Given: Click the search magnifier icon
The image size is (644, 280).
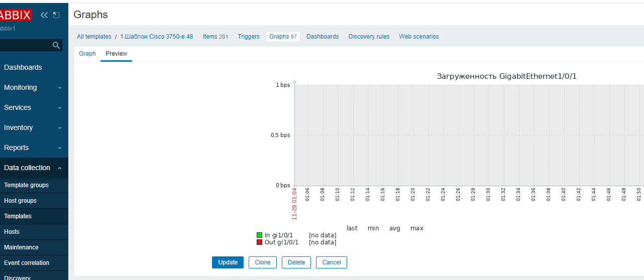Looking at the screenshot, I should pos(56,45).
